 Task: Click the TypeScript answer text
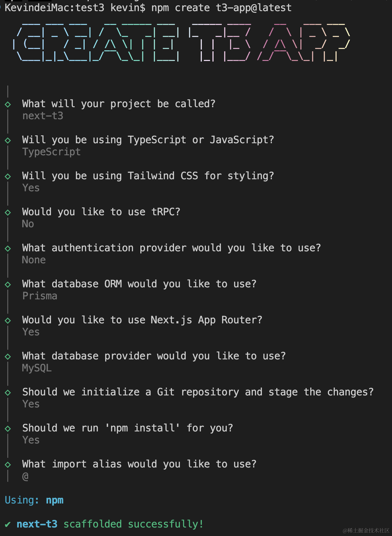52,152
